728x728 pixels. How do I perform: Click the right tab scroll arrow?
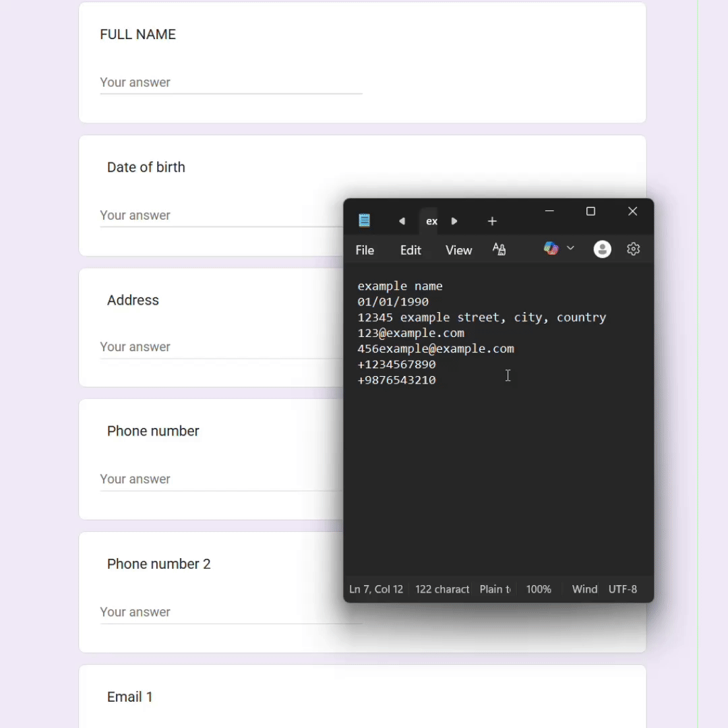(454, 220)
